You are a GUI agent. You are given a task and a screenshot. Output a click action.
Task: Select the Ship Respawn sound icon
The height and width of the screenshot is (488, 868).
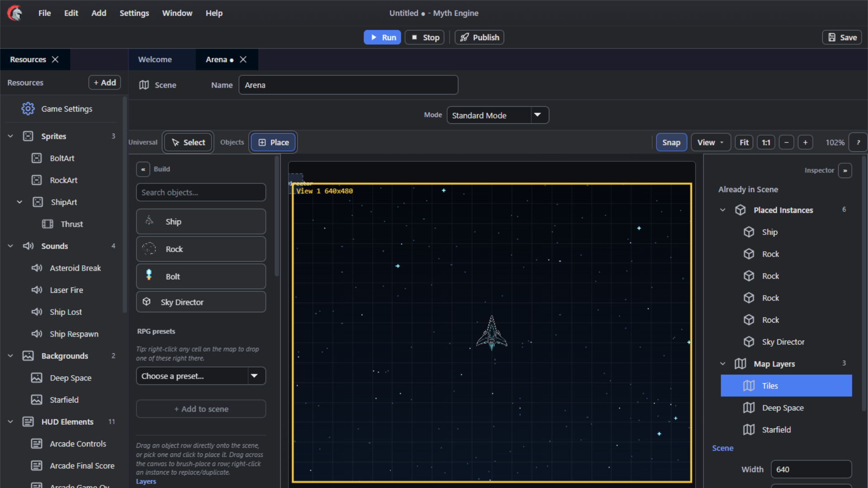click(x=37, y=334)
